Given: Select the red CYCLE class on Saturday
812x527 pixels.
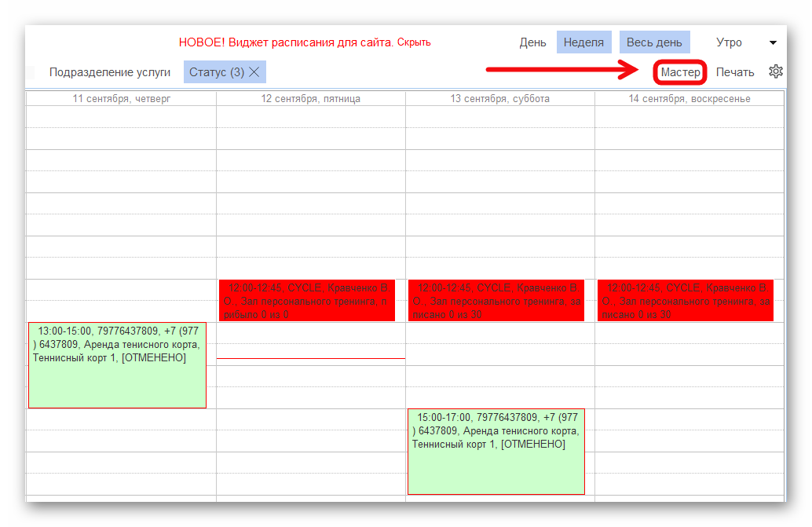Looking at the screenshot, I should click(496, 301).
